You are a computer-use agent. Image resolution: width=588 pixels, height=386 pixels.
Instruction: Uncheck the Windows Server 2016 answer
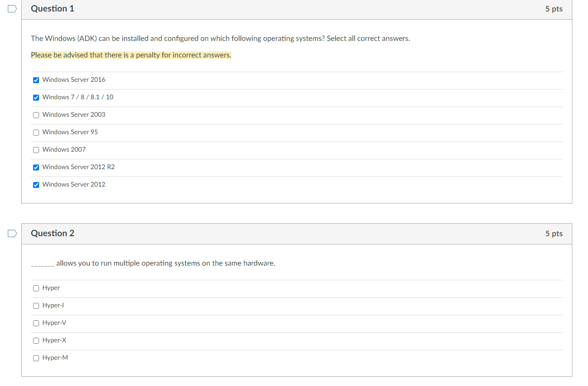point(36,80)
